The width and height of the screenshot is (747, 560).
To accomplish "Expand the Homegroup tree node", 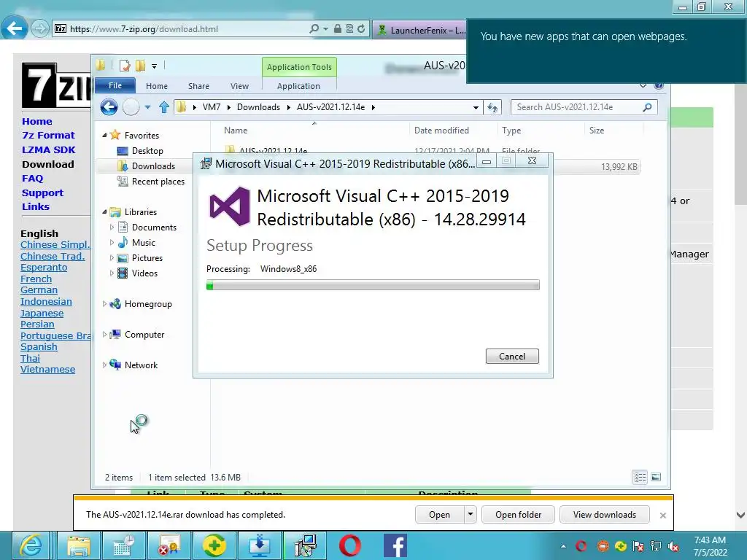I will [104, 304].
